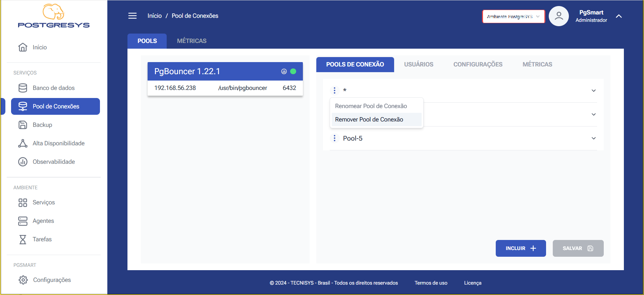Click the Agentes server icon
The width and height of the screenshot is (644, 295).
point(23,221)
